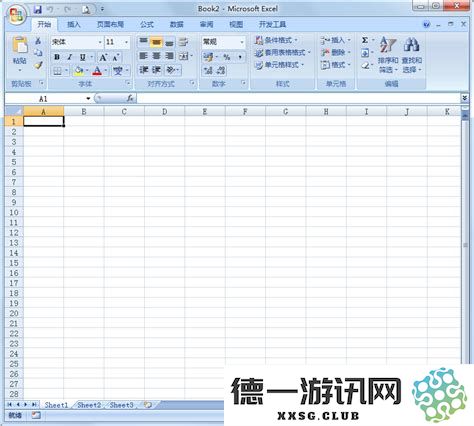Select the Sheet3 worksheet tab
Viewport: 474px width, 426px height.
click(121, 405)
